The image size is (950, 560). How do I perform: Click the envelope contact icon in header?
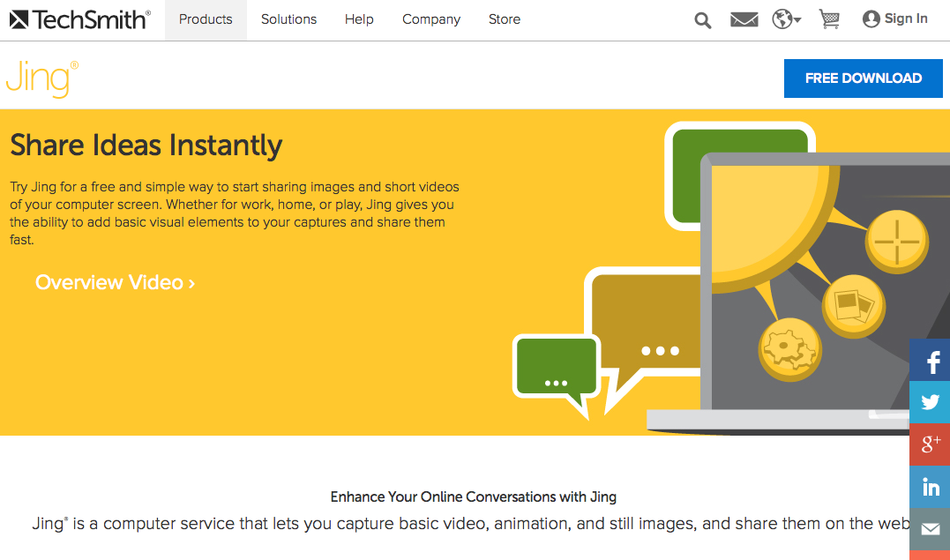(x=744, y=20)
